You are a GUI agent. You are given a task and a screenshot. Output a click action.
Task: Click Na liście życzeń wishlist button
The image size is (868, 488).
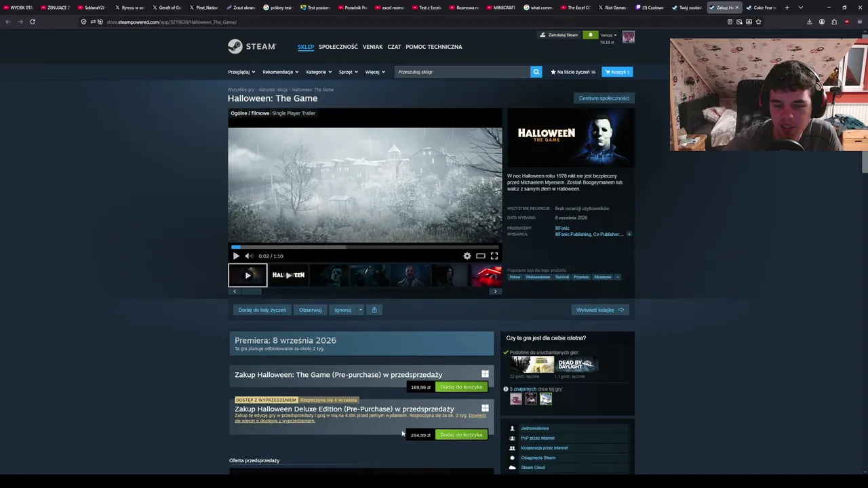[x=574, y=72]
